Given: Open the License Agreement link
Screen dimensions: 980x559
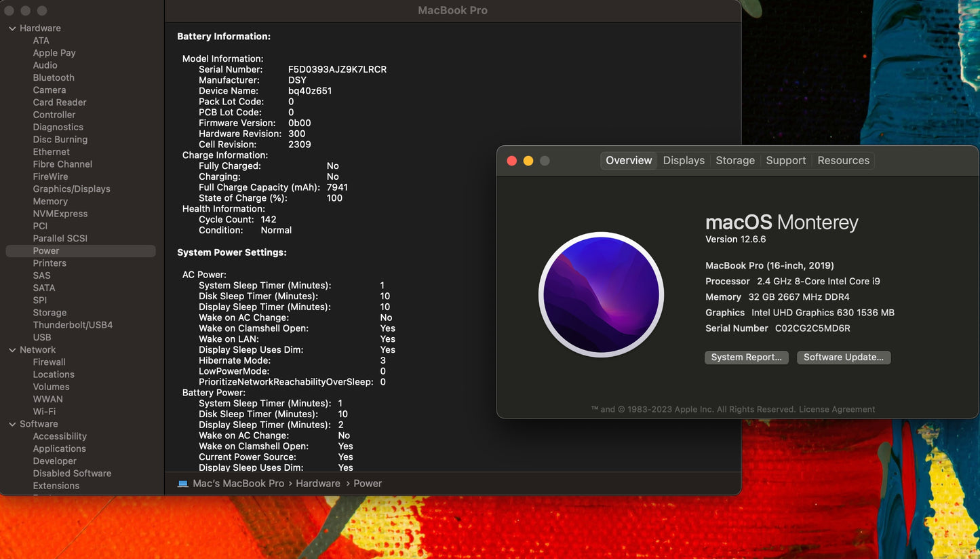Looking at the screenshot, I should (837, 410).
